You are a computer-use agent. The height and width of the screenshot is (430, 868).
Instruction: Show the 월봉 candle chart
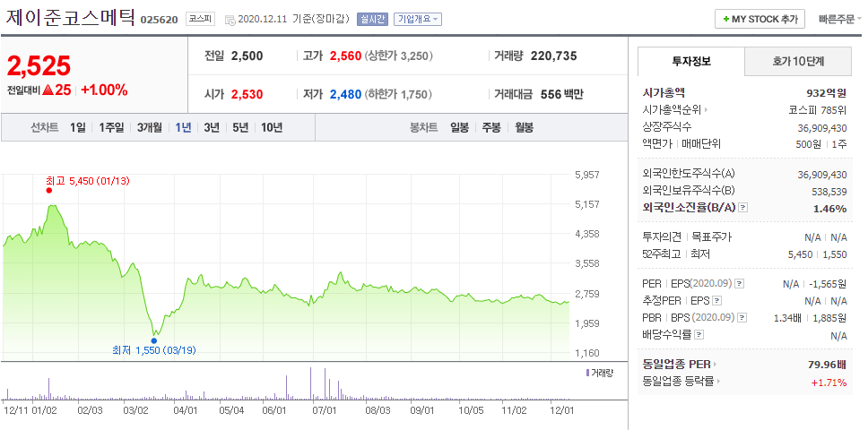pyautogui.click(x=525, y=128)
